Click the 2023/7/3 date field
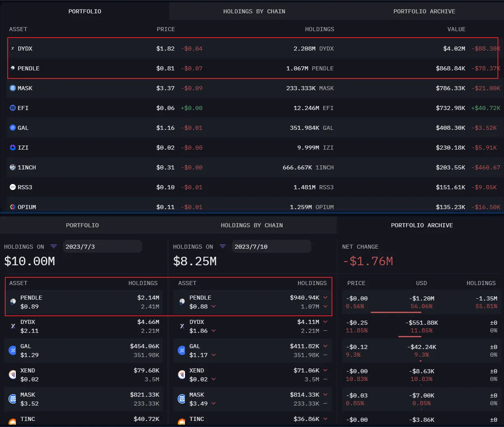 [x=102, y=246]
